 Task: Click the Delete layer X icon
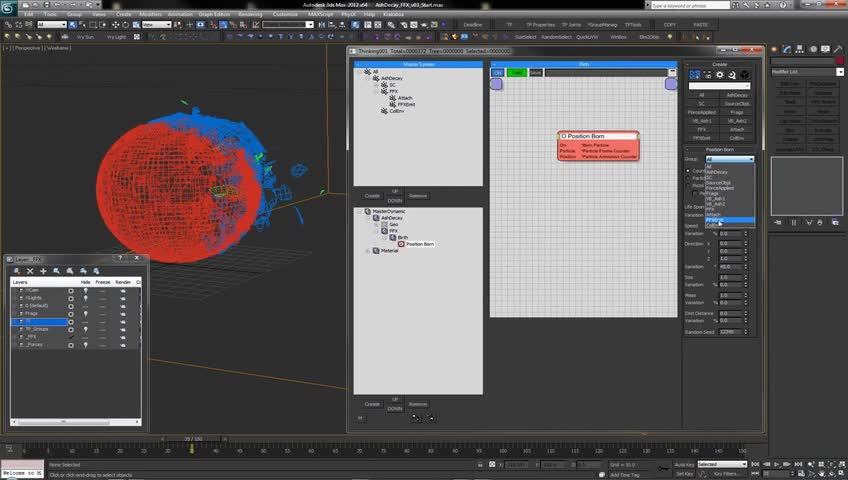[x=30, y=271]
